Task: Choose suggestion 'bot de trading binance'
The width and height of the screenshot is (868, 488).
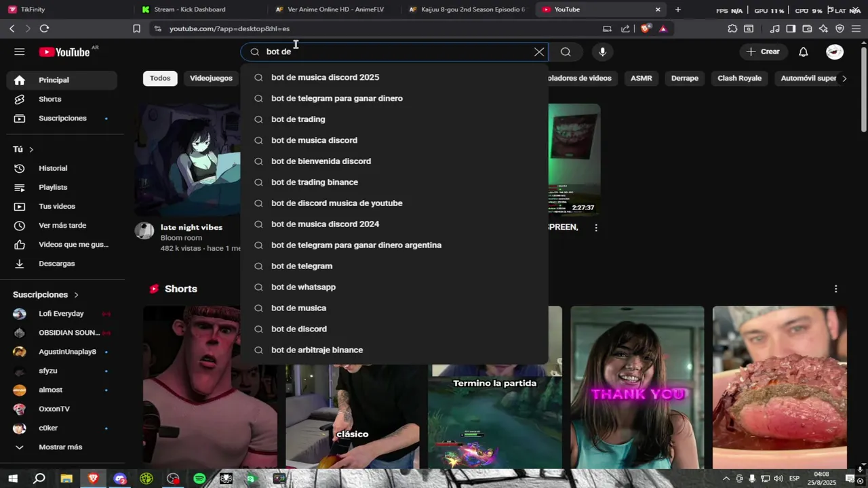Action: tap(394, 182)
